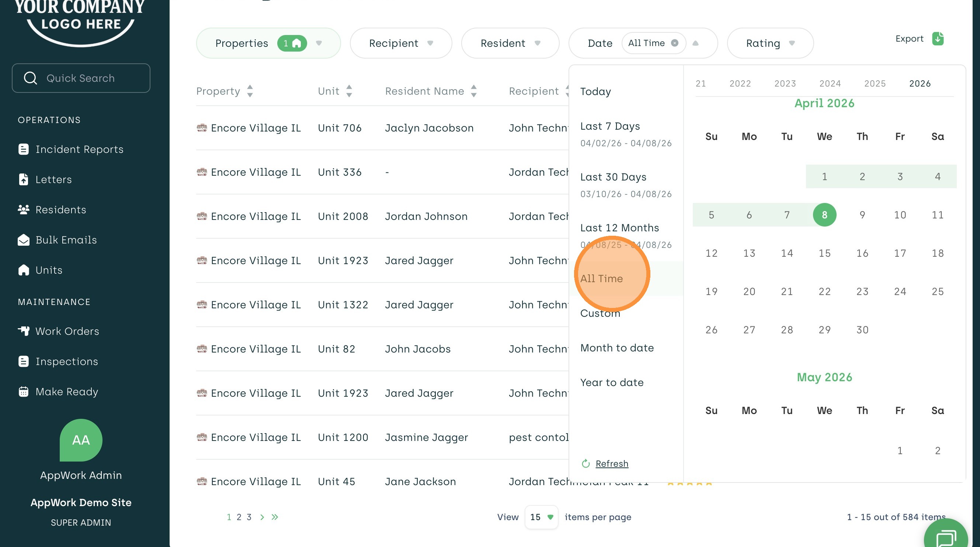Expand the Rating filter dropdown
This screenshot has width=980, height=547.
coord(792,43)
